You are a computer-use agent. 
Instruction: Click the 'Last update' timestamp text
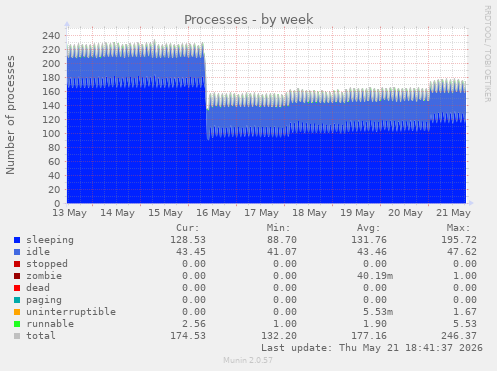[372, 348]
